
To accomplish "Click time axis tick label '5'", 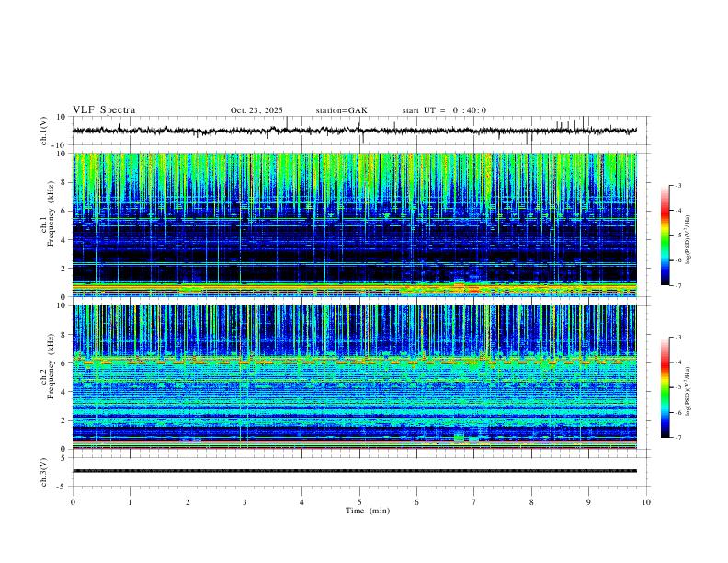I will click(359, 502).
